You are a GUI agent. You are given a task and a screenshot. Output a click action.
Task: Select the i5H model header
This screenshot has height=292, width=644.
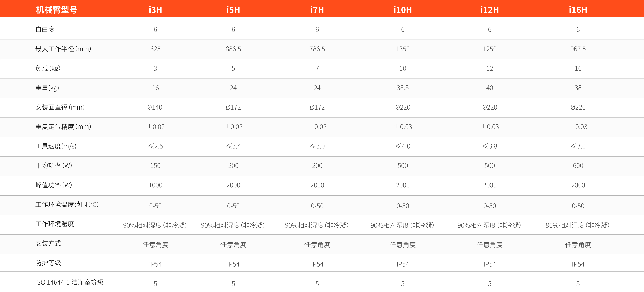tap(233, 10)
